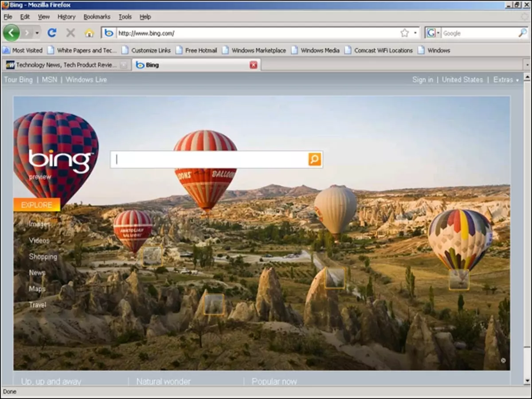Screen dimensions: 532x399
Task: Click the Windows Media bookmark icon
Action: 294,50
